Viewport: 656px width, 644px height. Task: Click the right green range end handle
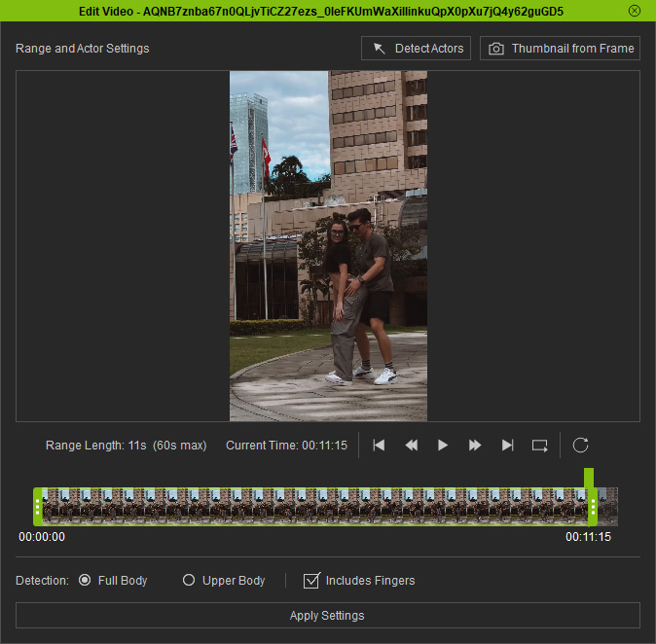[593, 507]
